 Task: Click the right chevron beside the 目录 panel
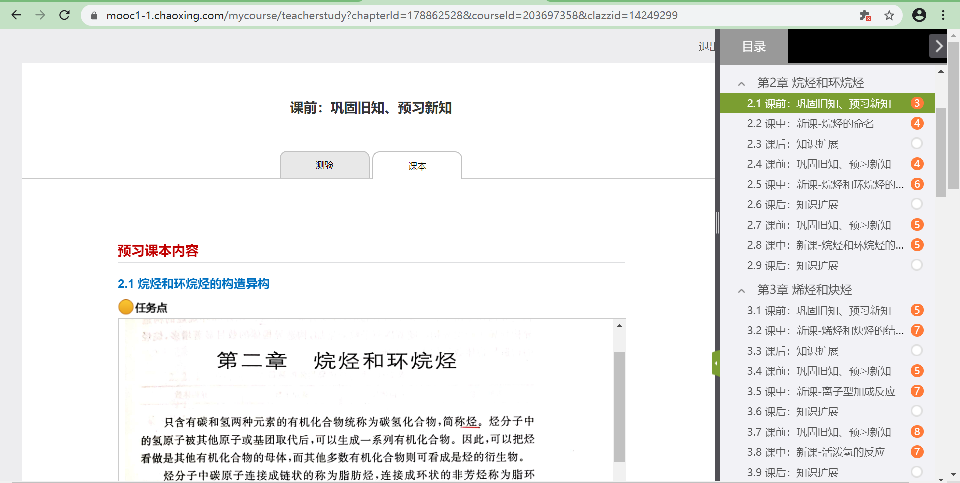pyautogui.click(x=937, y=46)
